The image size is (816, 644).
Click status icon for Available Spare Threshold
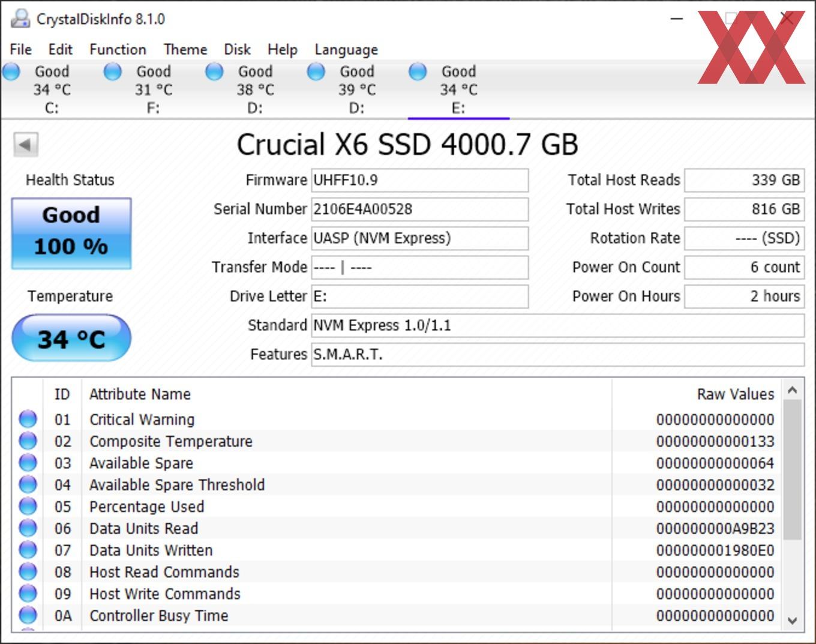28,484
